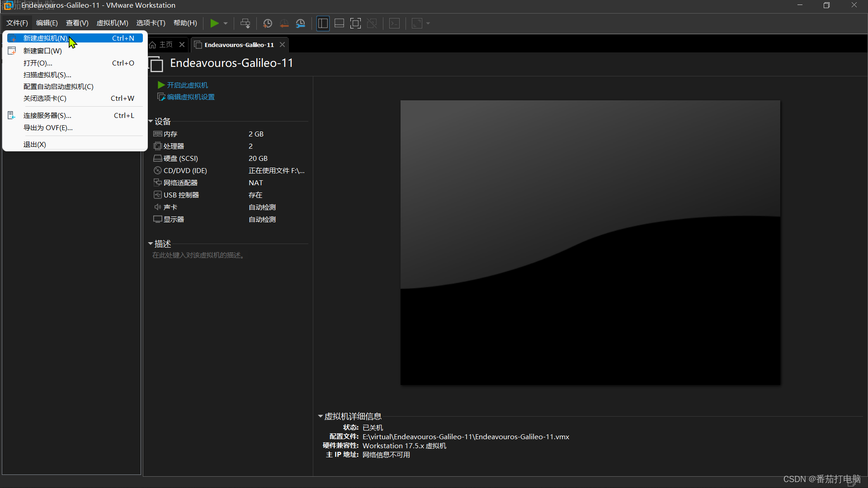Revert the VM to its snapshot
This screenshot has height=488, width=868.
click(x=284, y=23)
